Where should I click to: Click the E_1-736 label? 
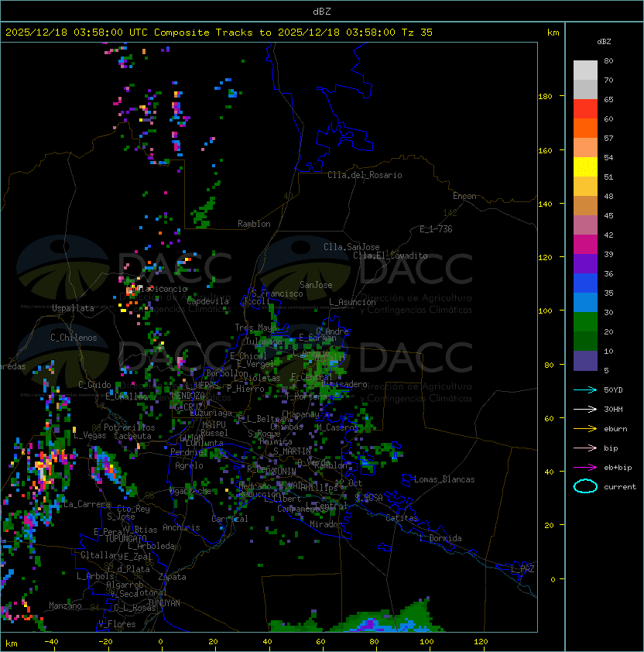point(436,229)
